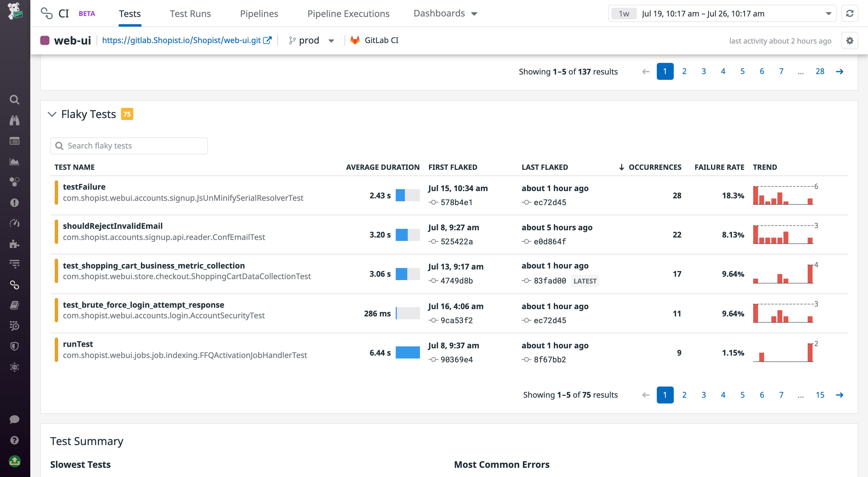This screenshot has height=477, width=868.
Task: Switch to the Test Runs tab
Action: (x=190, y=14)
